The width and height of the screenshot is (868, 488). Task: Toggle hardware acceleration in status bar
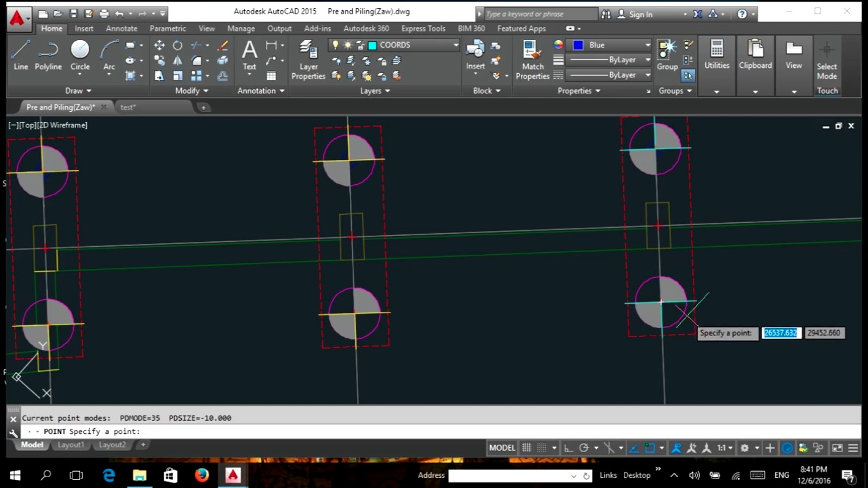[787, 448]
